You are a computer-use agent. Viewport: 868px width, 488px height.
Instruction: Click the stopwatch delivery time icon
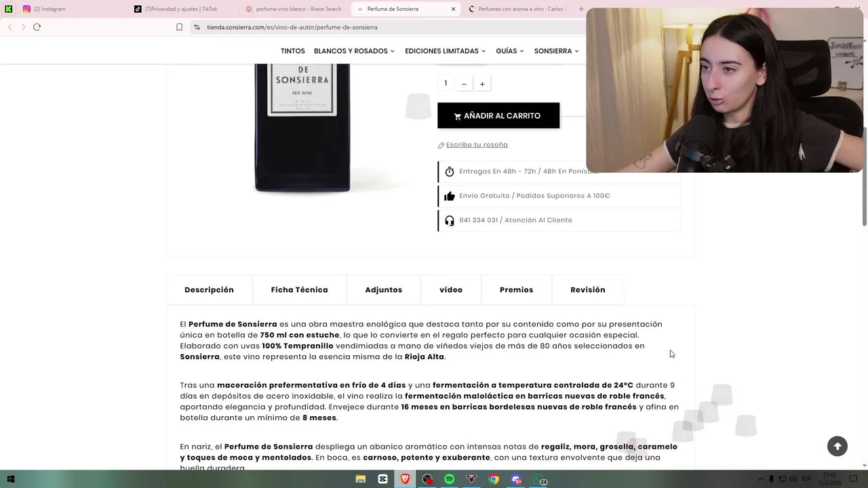pos(449,171)
